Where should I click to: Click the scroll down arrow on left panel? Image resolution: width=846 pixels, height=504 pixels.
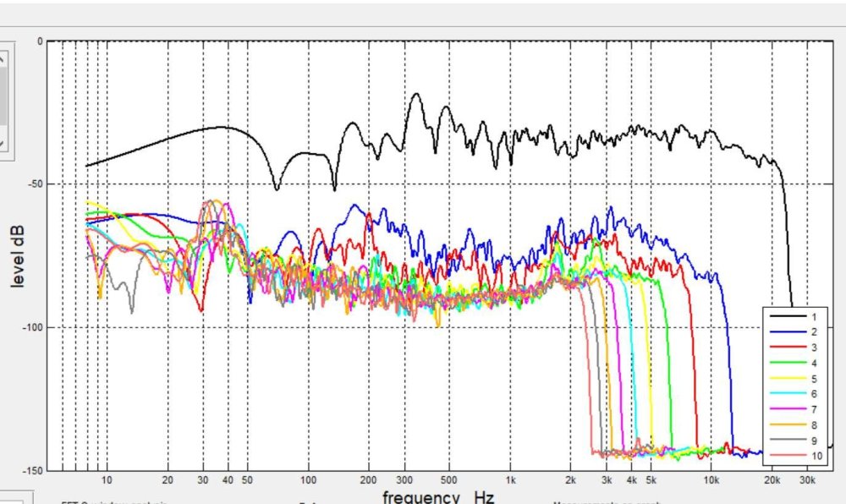coord(3,143)
